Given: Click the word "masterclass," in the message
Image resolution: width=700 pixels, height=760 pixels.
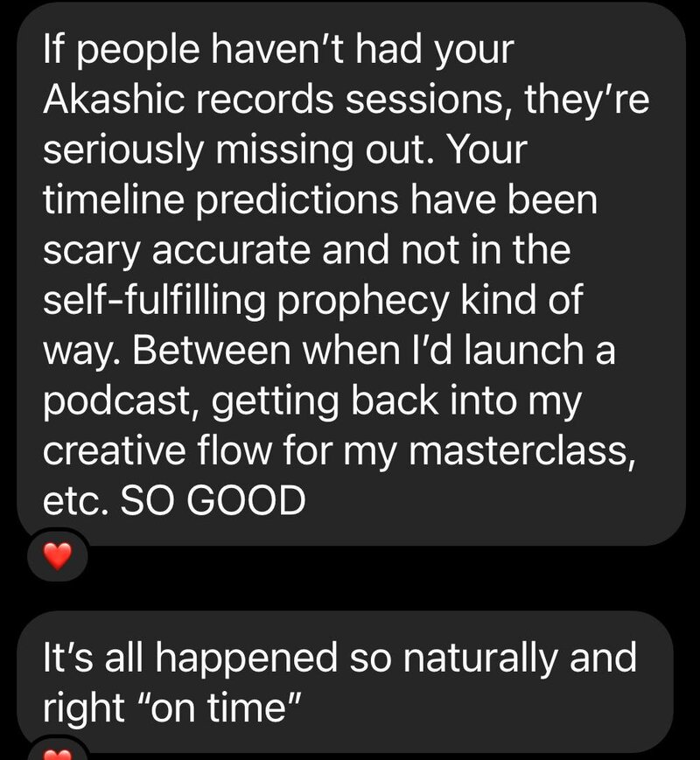Looking at the screenshot, I should (x=521, y=450).
